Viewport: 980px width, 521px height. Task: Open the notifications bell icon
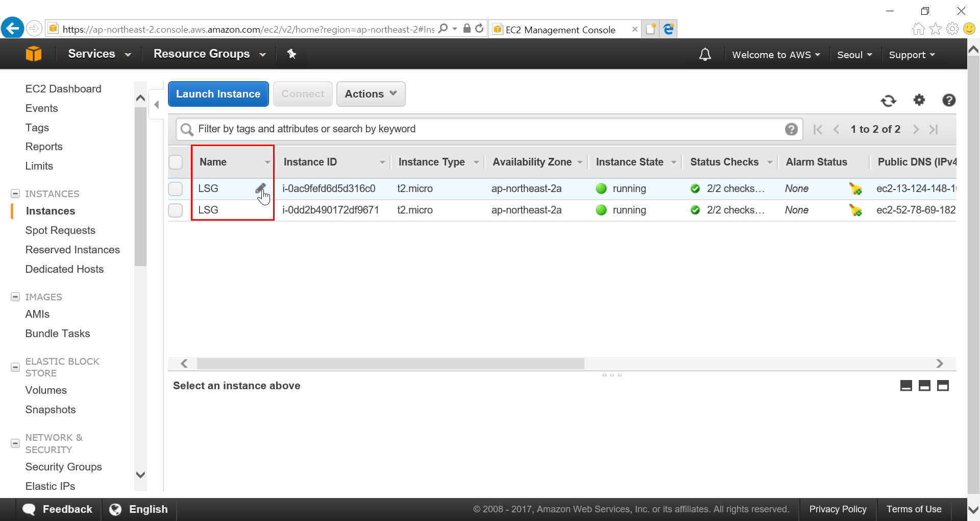(x=705, y=54)
